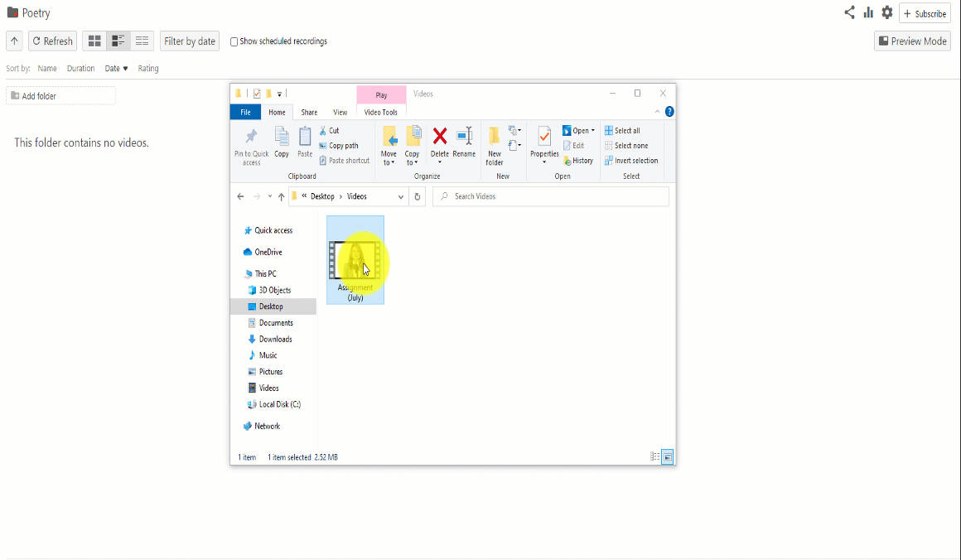Switch Explorer to large icons view
This screenshot has width=961, height=560.
coord(667,456)
